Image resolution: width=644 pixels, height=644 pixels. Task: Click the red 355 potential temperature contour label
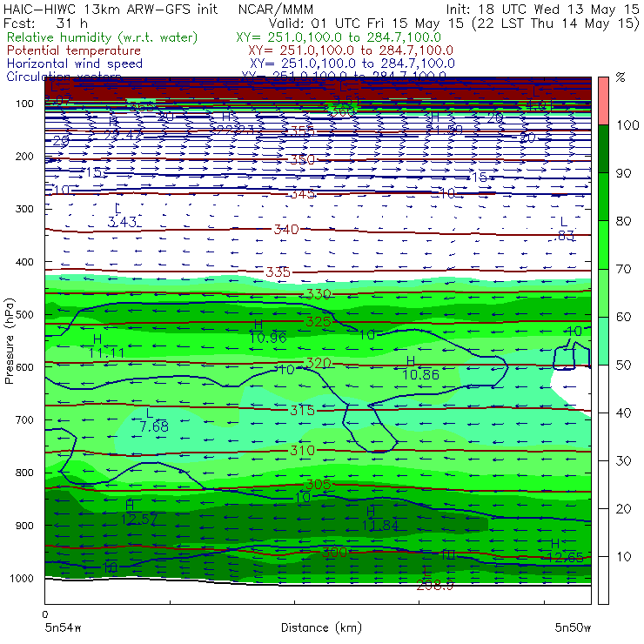303,131
